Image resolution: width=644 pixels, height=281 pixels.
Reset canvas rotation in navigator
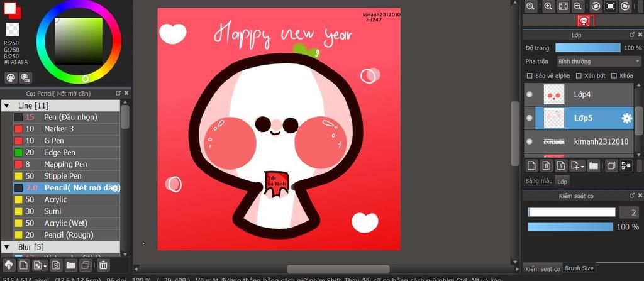tap(610, 6)
